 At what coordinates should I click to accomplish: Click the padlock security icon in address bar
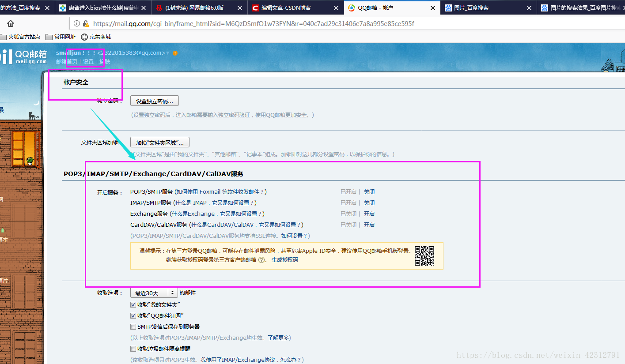86,24
